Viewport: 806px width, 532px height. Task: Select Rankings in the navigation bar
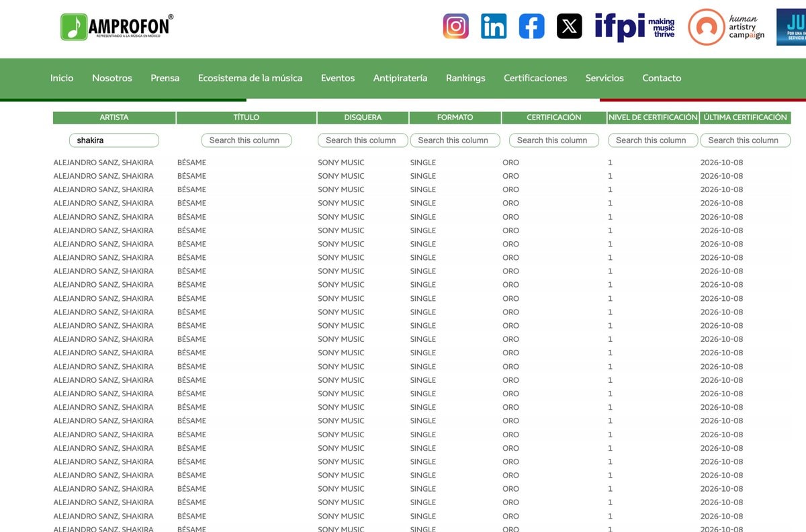click(x=465, y=78)
